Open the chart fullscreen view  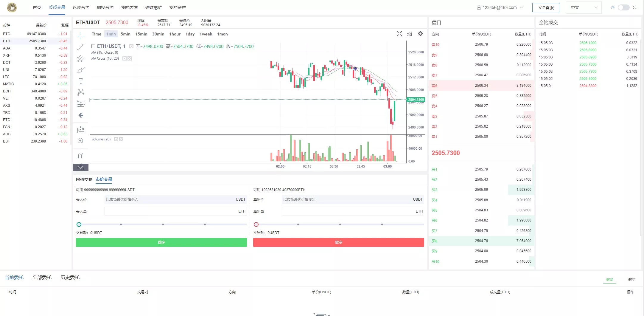399,34
